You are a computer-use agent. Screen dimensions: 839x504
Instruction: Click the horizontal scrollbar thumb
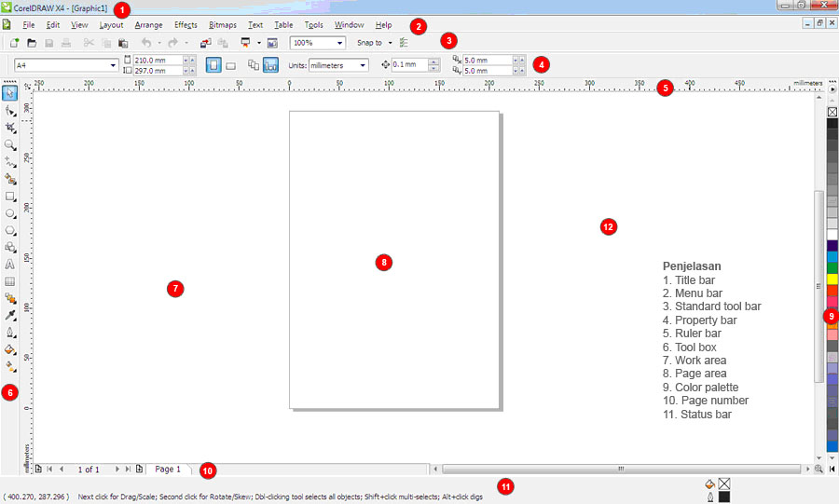(x=621, y=469)
